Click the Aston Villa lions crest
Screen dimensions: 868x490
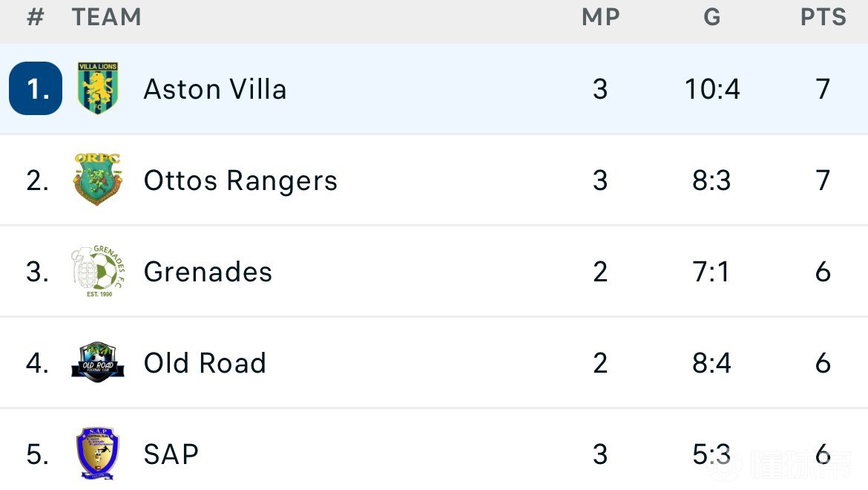click(98, 89)
